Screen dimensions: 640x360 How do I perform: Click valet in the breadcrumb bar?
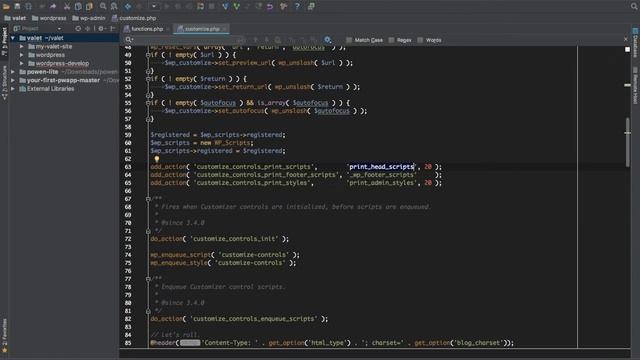point(15,18)
